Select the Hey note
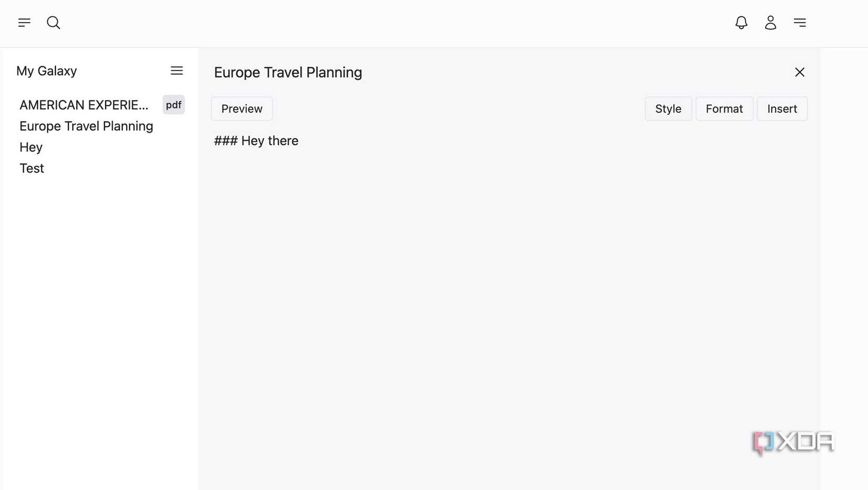Viewport: 868px width, 490px height. (x=31, y=147)
